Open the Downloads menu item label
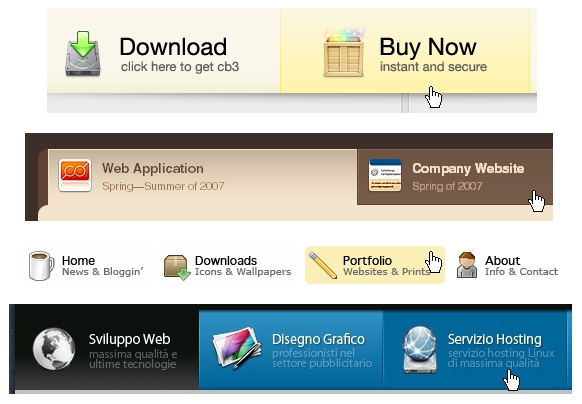 [x=226, y=261]
